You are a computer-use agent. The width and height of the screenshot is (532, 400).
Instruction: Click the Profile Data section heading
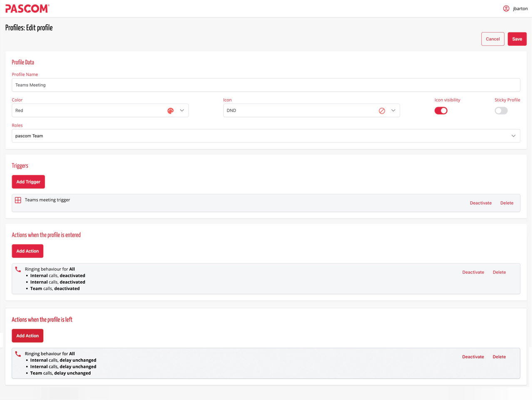(23, 62)
